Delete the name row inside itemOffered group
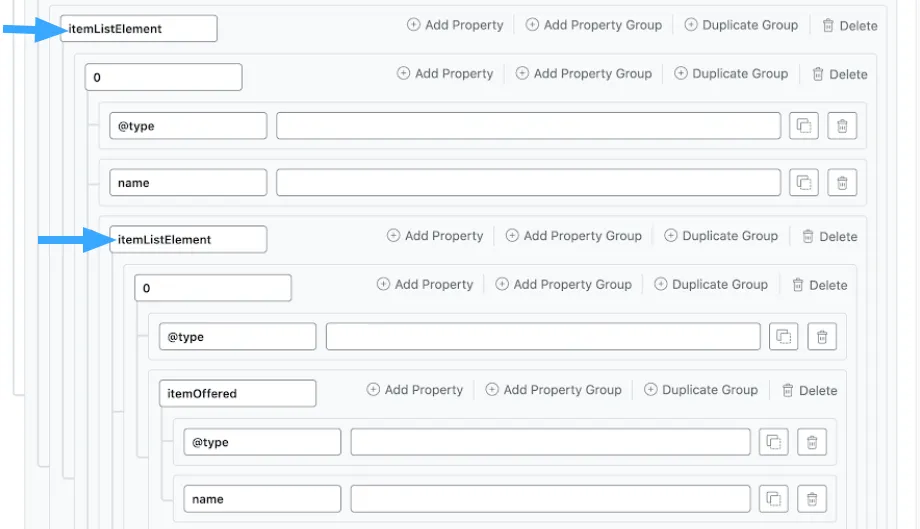This screenshot has width=920, height=529. [812, 499]
